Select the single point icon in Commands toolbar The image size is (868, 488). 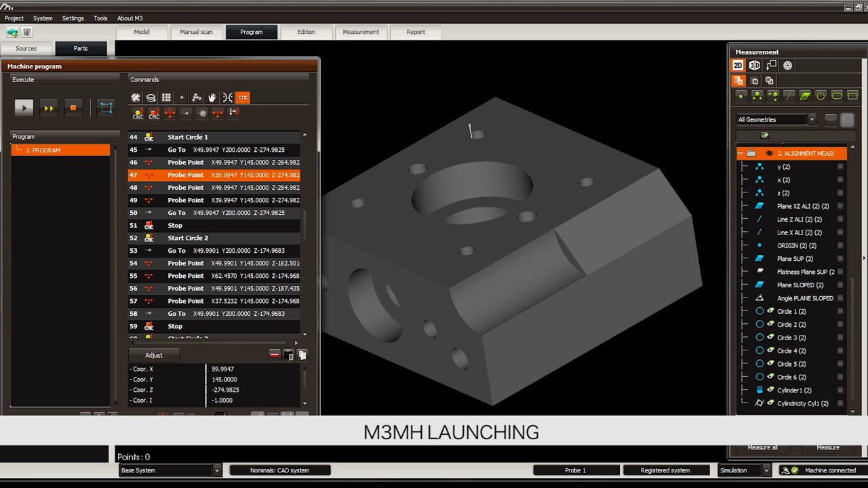point(182,98)
